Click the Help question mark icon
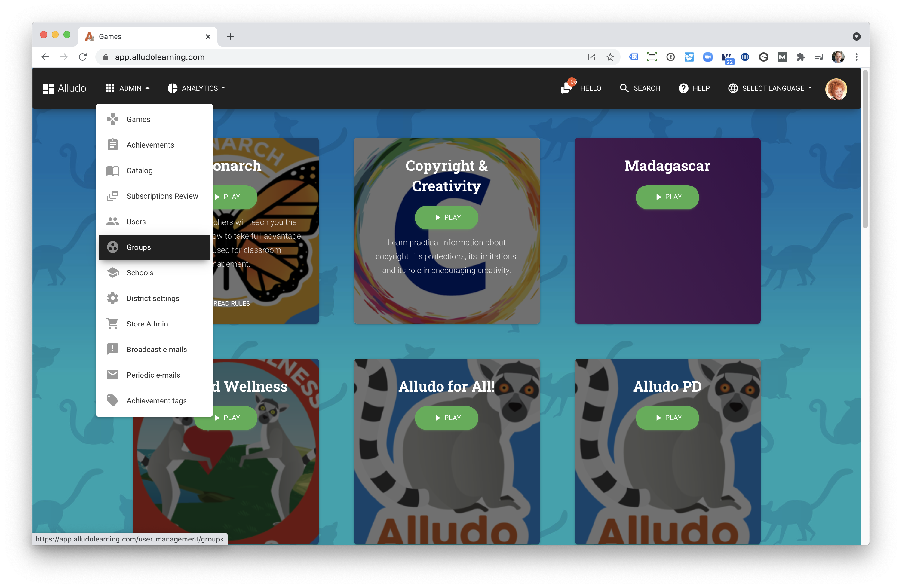 683,88
